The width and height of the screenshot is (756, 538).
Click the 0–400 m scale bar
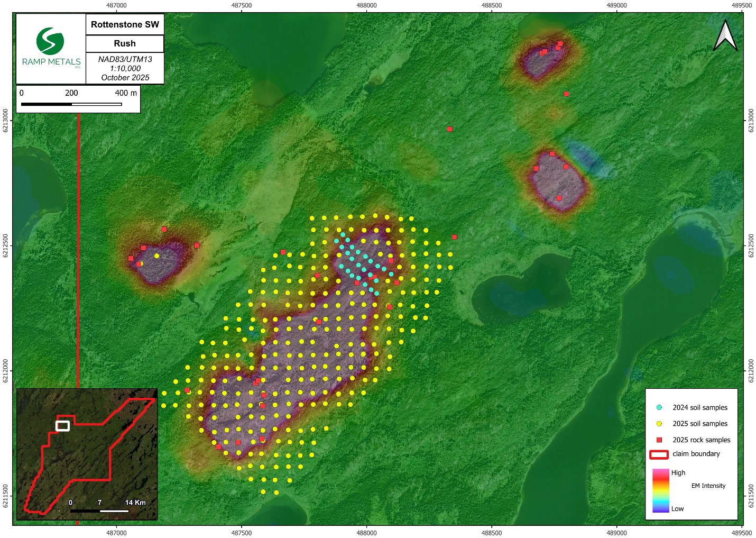tap(71, 104)
